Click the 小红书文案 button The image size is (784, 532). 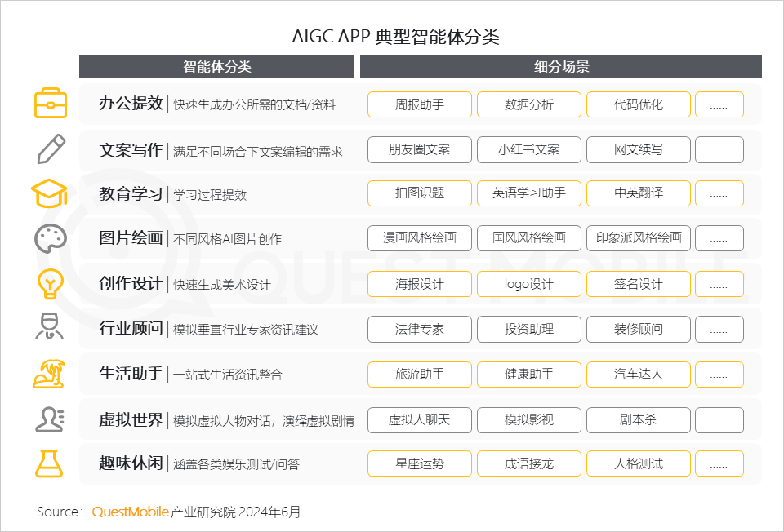coord(528,149)
